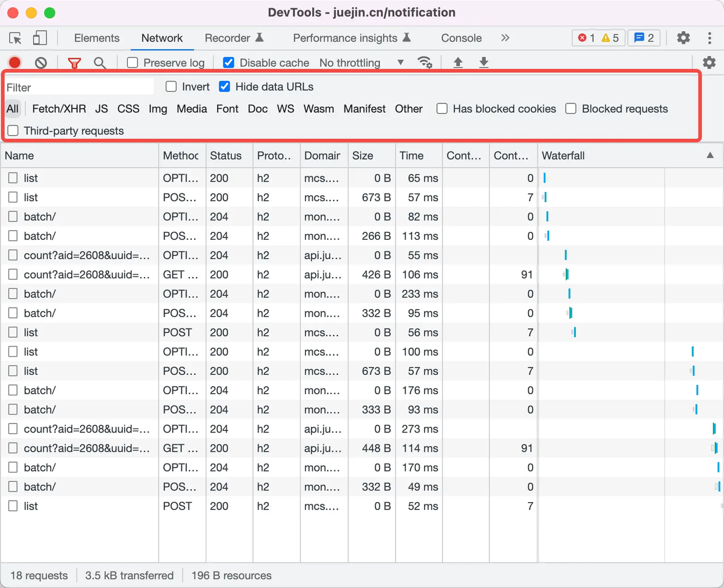Viewport: 724px width, 588px height.
Task: Click the import HAR upload icon
Action: pos(458,63)
